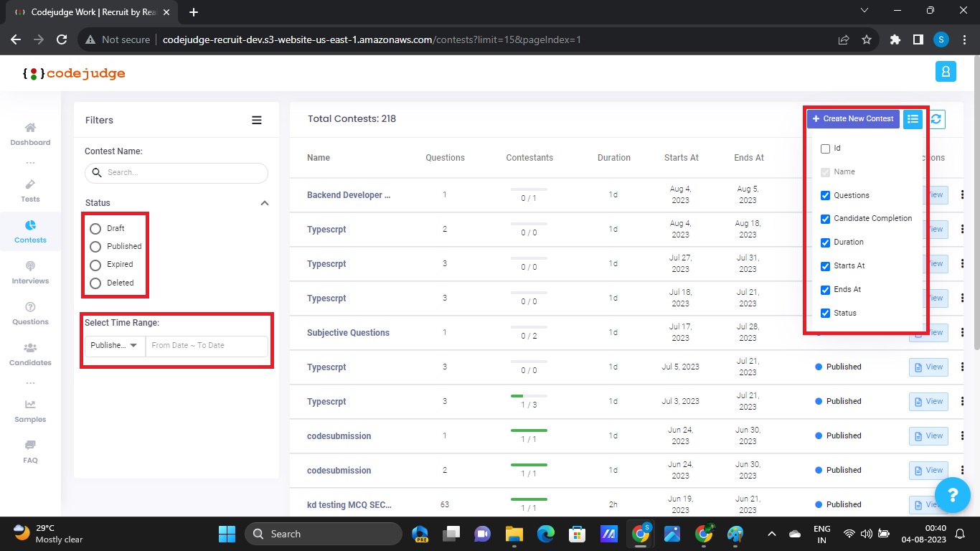Screen dimensions: 980x551
Task: Open the user profile icon
Action: pyautogui.click(x=946, y=72)
